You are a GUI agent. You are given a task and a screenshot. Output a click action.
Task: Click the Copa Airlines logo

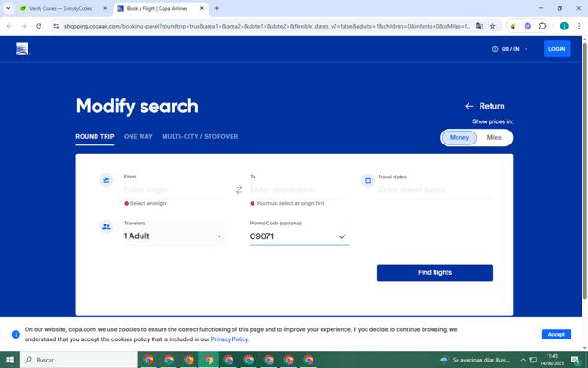point(22,49)
